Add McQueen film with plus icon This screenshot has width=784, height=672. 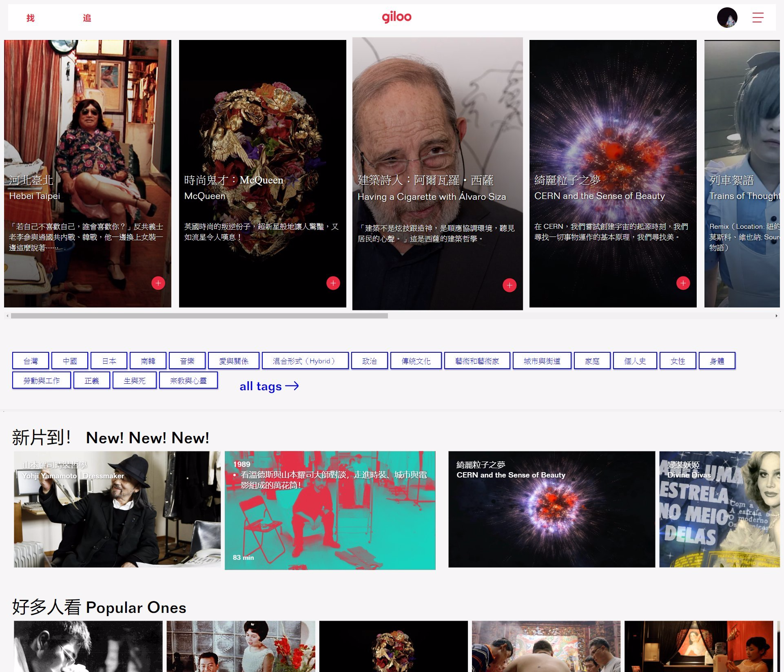pos(333,283)
